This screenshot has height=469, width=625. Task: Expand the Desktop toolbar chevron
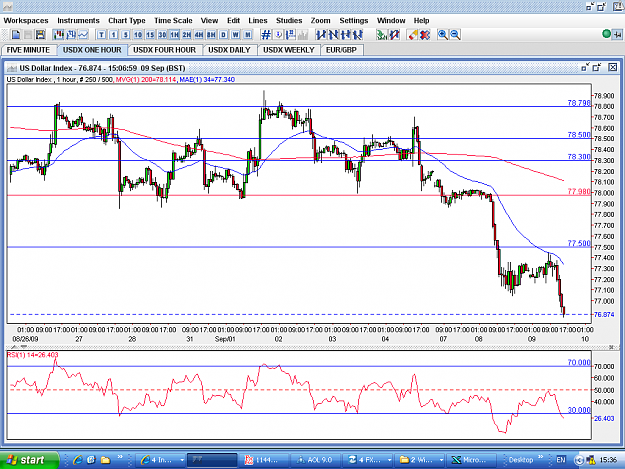point(540,457)
